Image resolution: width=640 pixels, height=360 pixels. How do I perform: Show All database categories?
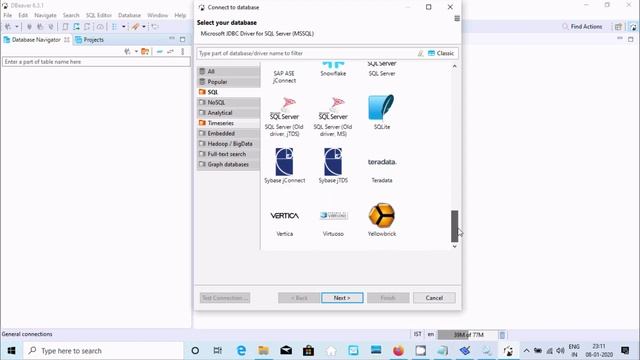point(229,71)
